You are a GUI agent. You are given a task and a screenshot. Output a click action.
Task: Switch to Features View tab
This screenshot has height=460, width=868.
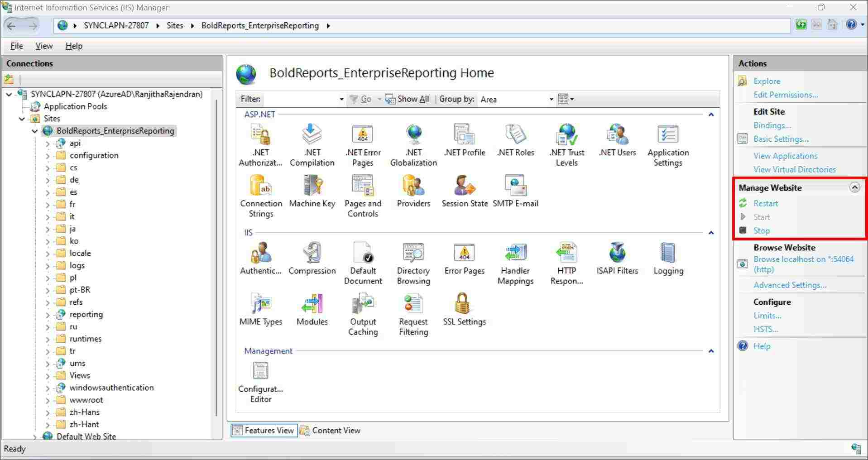(264, 430)
